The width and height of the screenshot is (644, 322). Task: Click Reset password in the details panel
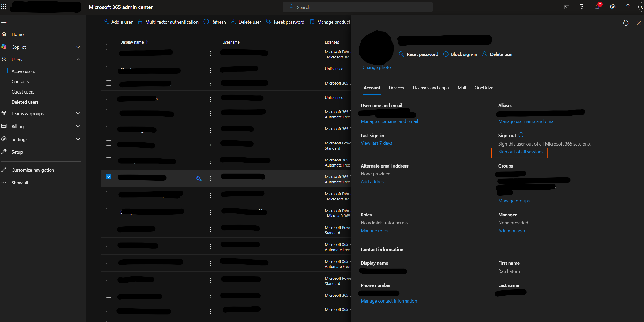coord(419,54)
